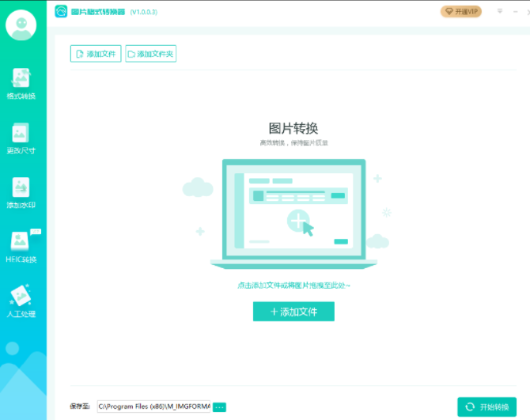530x420 pixels.
Task: Open 人工处理 manual processing
Action: point(21,301)
